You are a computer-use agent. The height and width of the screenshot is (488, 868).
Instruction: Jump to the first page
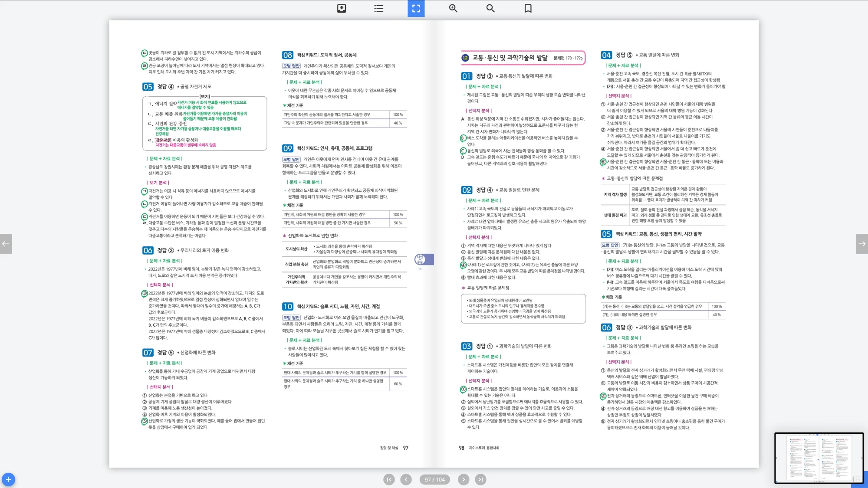click(388, 479)
